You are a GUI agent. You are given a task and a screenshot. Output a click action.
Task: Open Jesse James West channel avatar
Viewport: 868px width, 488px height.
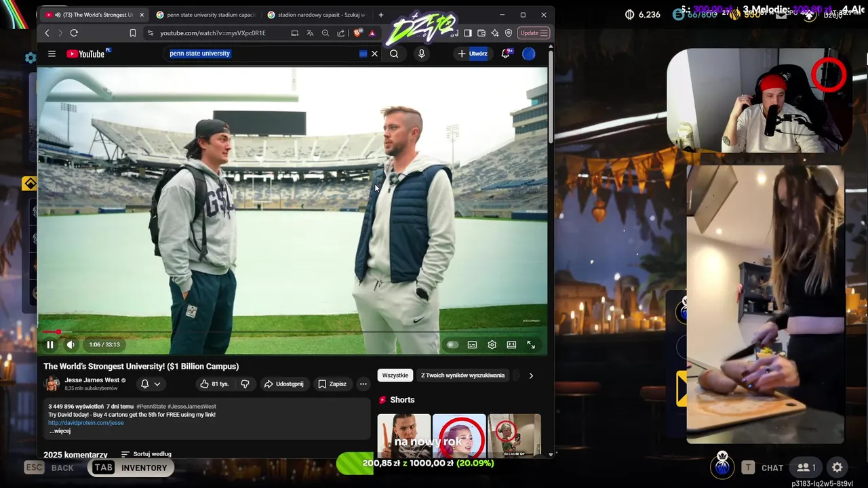(x=52, y=384)
